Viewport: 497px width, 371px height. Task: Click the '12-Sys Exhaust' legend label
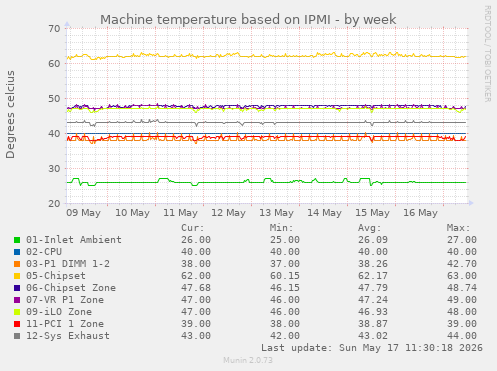point(68,336)
